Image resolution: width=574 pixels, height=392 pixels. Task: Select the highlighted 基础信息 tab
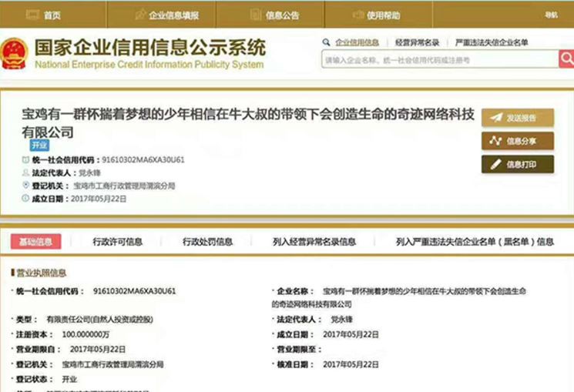click(35, 242)
